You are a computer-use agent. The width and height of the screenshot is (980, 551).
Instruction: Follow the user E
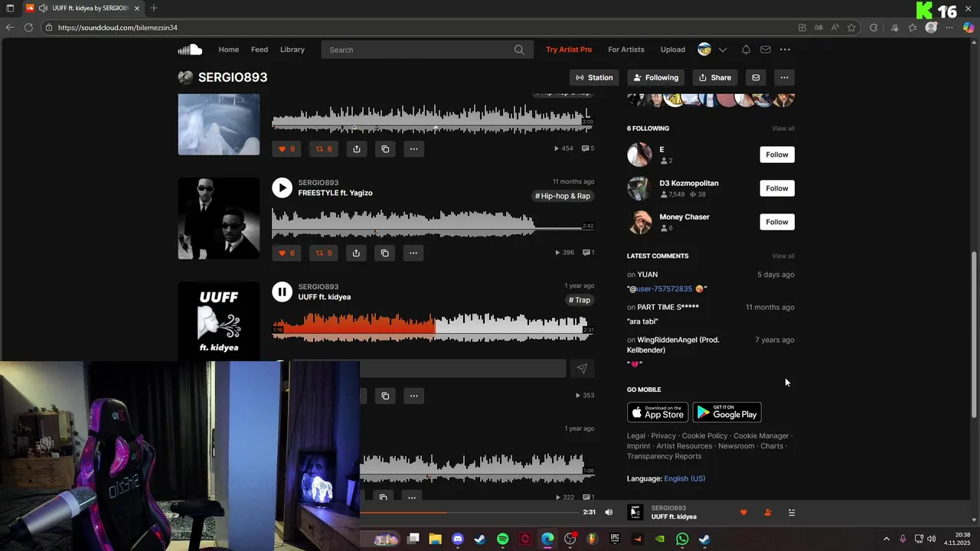pos(777,155)
